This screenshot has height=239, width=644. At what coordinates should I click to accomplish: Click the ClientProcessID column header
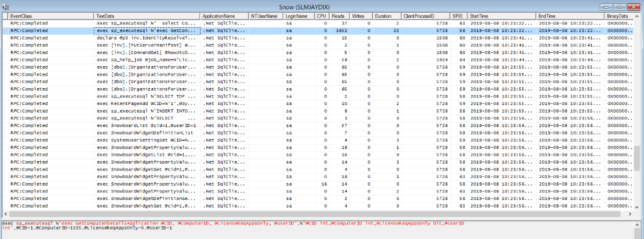point(425,16)
